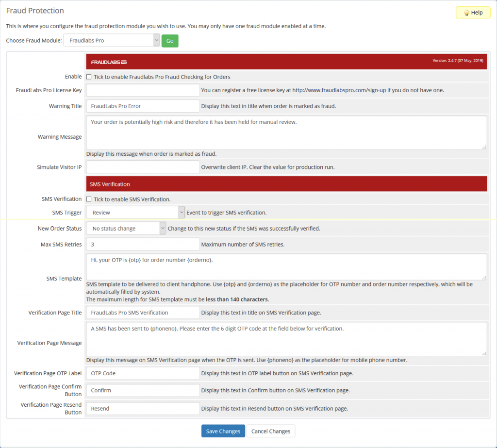Open the Choose Fraud Module dropdown
Viewport: 497px width, 448px height.
(111, 41)
